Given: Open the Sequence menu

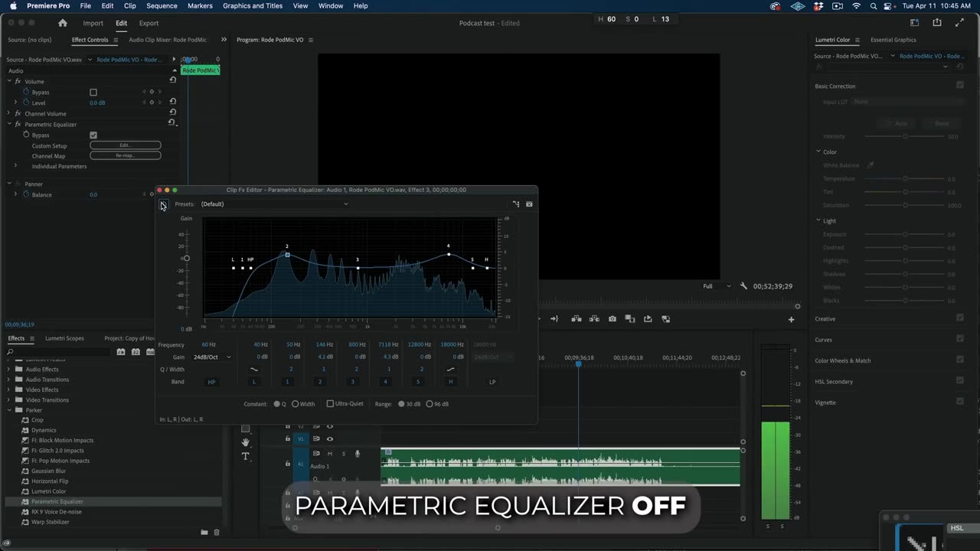Looking at the screenshot, I should tap(162, 6).
